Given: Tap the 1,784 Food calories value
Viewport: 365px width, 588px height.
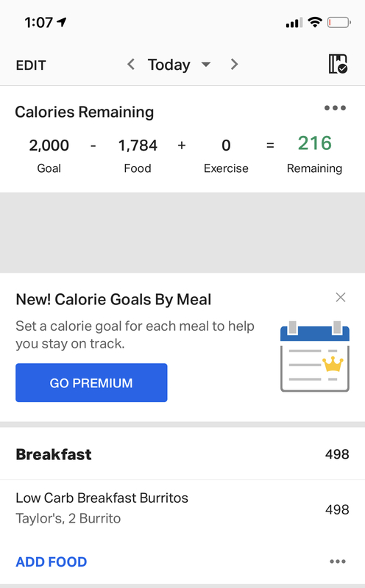Looking at the screenshot, I should 138,146.
